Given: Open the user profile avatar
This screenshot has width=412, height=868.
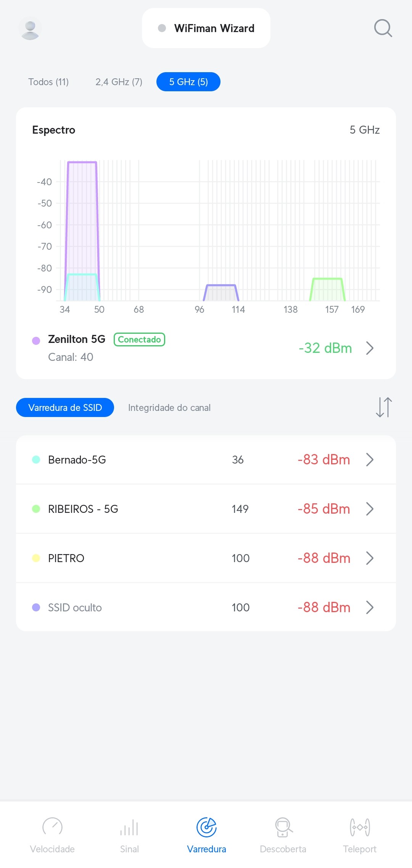Looking at the screenshot, I should [30, 28].
